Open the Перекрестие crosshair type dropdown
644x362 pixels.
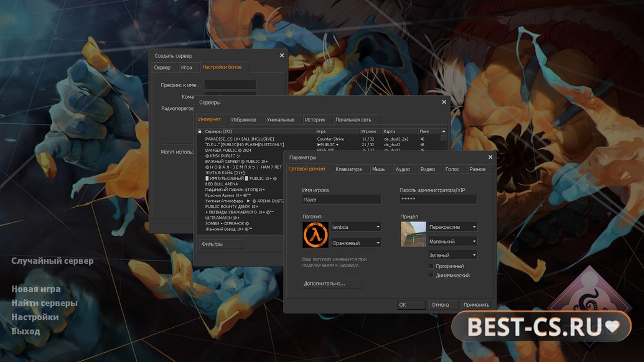452,227
